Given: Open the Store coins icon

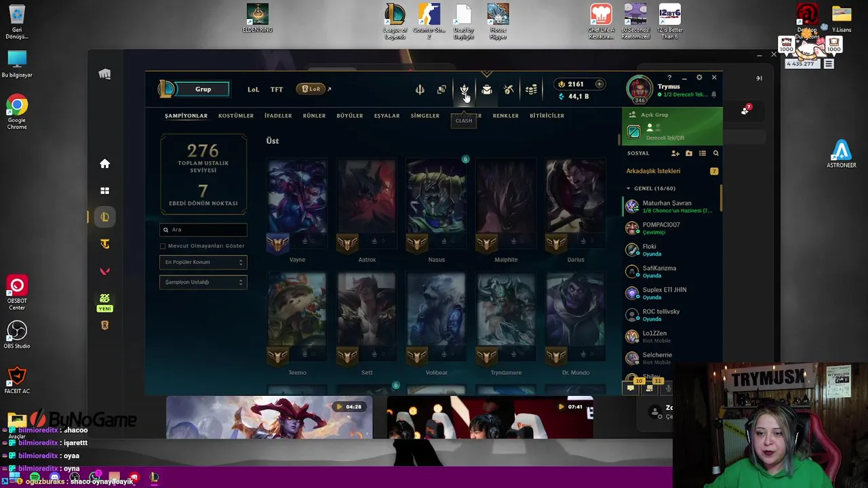Looking at the screenshot, I should (531, 89).
